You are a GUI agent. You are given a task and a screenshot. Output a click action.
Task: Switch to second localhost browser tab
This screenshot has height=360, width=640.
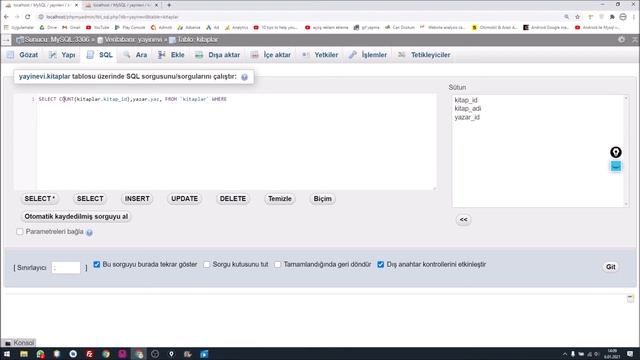click(x=122, y=5)
